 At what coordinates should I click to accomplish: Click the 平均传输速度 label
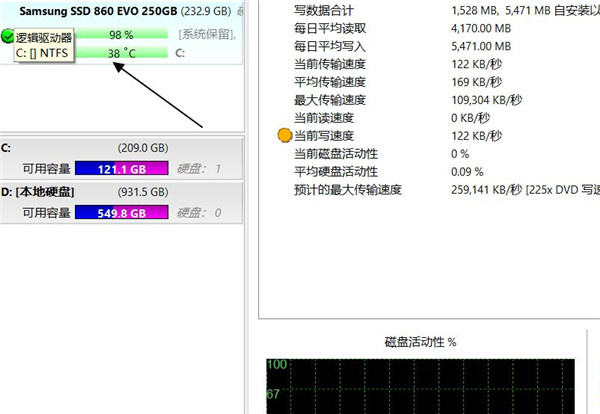pyautogui.click(x=330, y=82)
